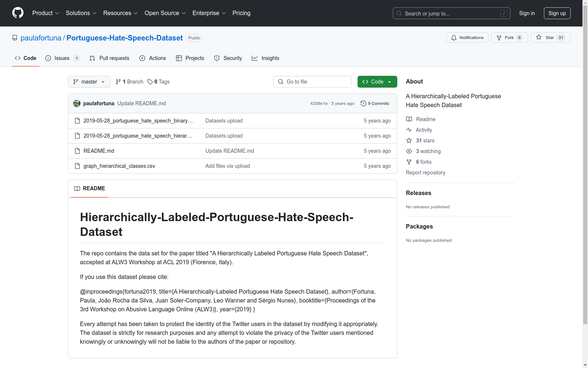Viewport: 588px width, 368px height.
Task: Open the Issues tab
Action: (x=62, y=58)
